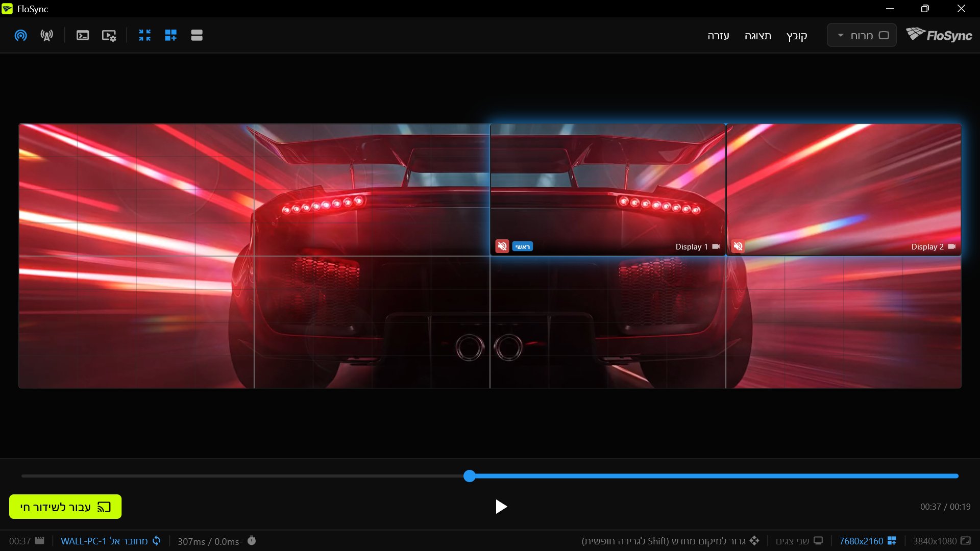Screen dimensions: 980x551
Task: Open the קובץ menu
Action: tap(796, 35)
